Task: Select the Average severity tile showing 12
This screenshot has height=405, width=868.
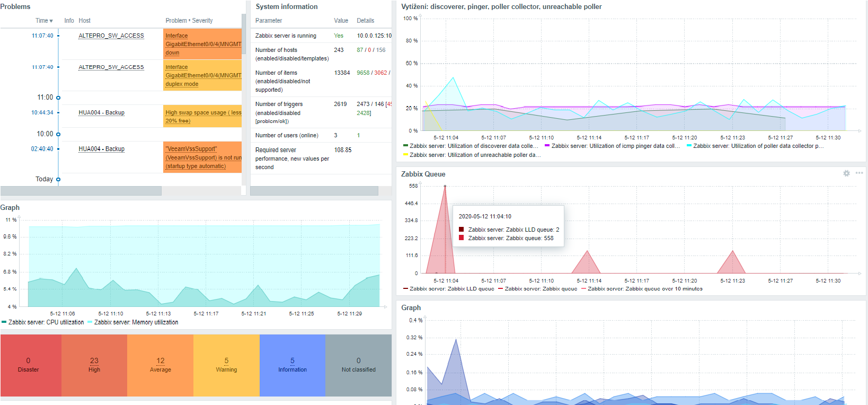Action: [x=160, y=365]
